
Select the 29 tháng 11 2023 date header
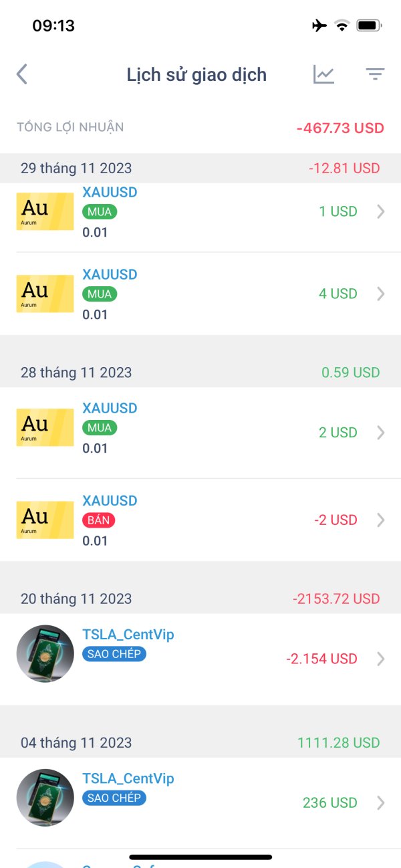[76, 168]
